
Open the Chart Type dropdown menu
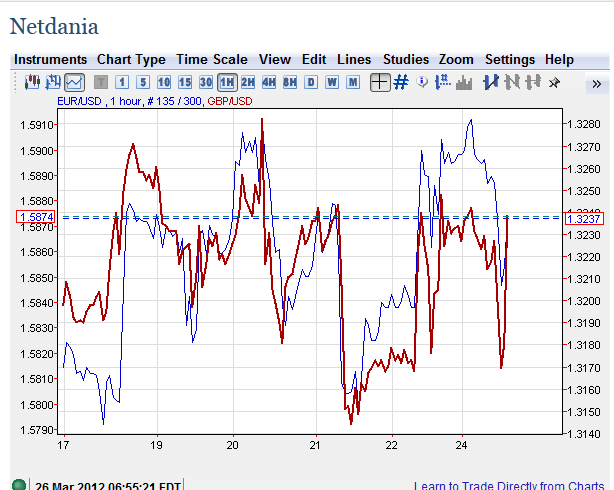click(131, 60)
